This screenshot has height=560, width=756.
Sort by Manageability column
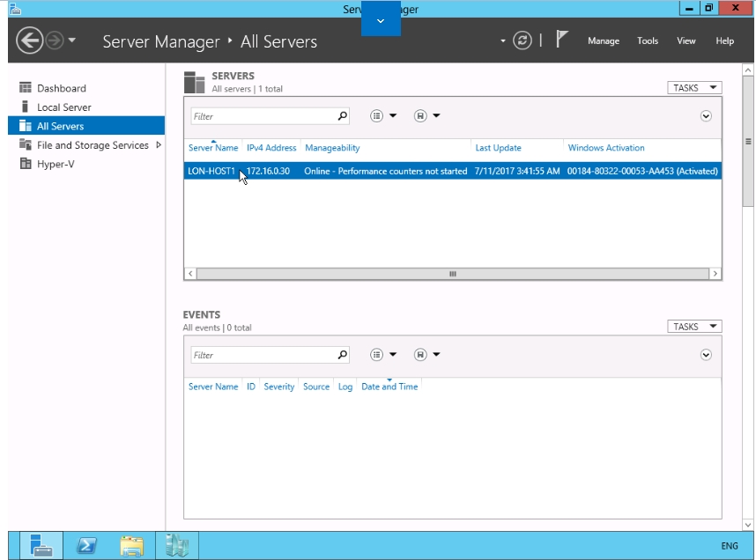(332, 148)
